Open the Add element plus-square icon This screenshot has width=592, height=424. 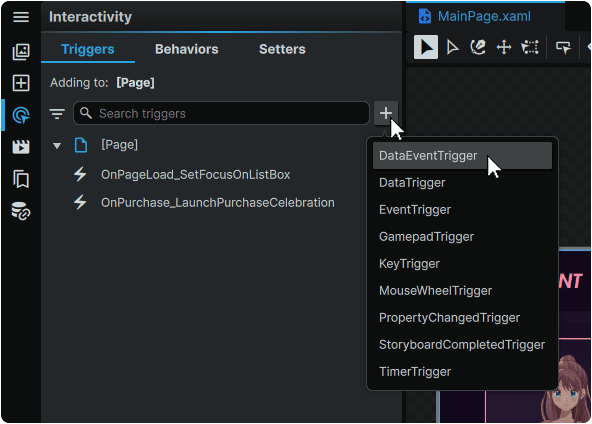coord(21,83)
